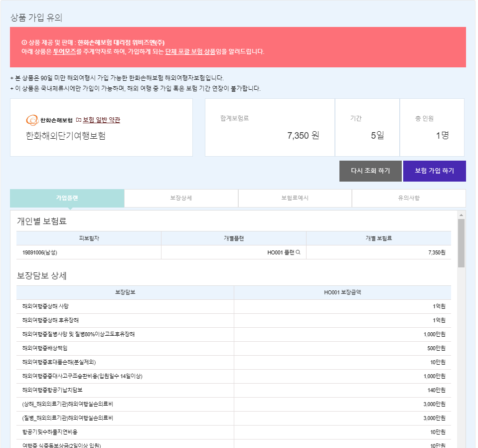Click the HO001 보장금액 column header

coord(342,292)
